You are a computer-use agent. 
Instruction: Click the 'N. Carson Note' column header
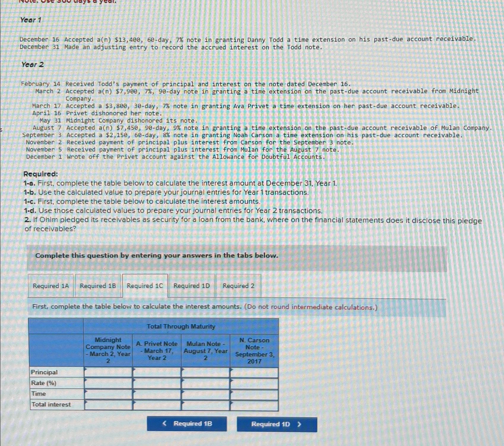pos(255,351)
